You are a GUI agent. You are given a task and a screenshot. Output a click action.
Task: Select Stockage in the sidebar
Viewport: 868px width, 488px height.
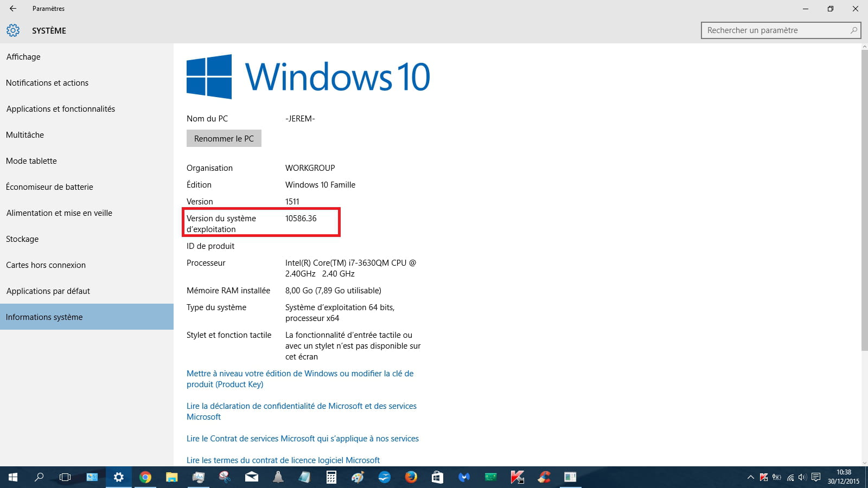point(87,239)
